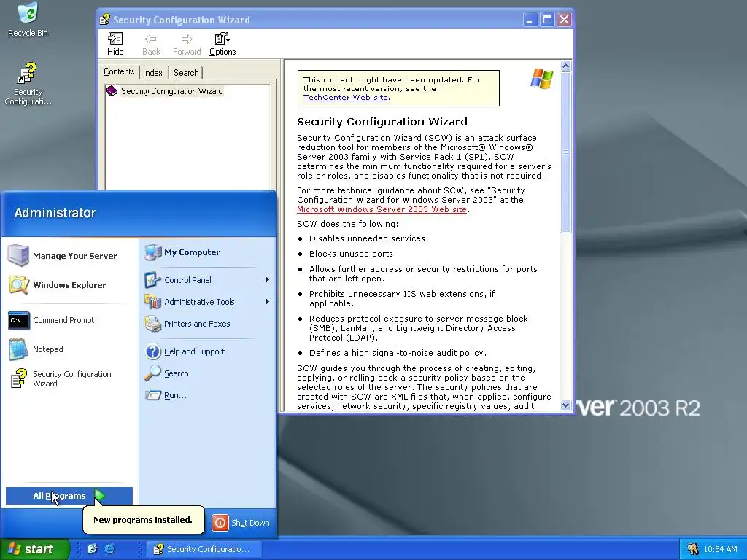Switch to the Contents tab
747x560 pixels.
pyautogui.click(x=119, y=71)
